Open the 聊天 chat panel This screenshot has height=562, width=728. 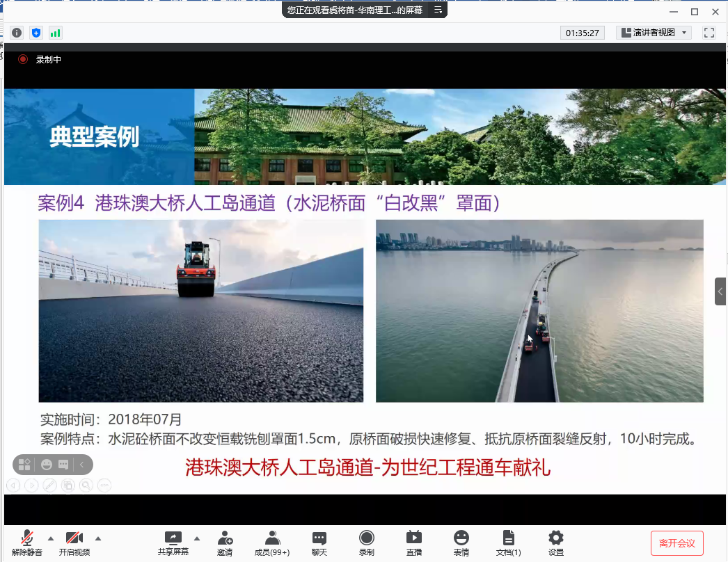point(319,543)
